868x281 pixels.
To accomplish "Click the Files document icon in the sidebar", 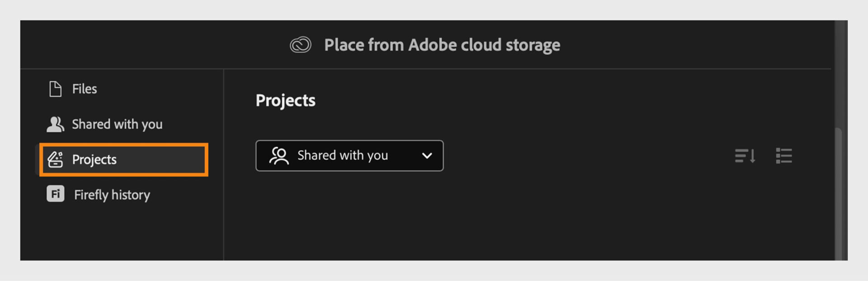I will pyautogui.click(x=55, y=89).
